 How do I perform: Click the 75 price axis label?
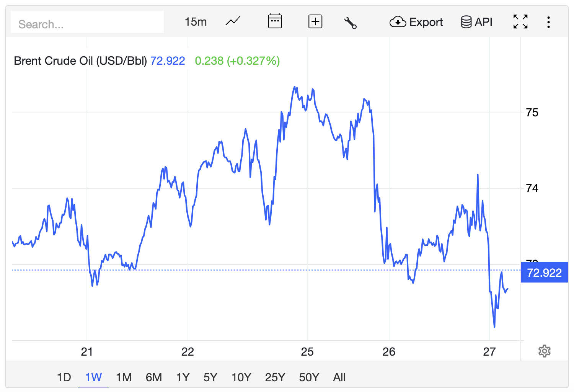[x=532, y=113]
